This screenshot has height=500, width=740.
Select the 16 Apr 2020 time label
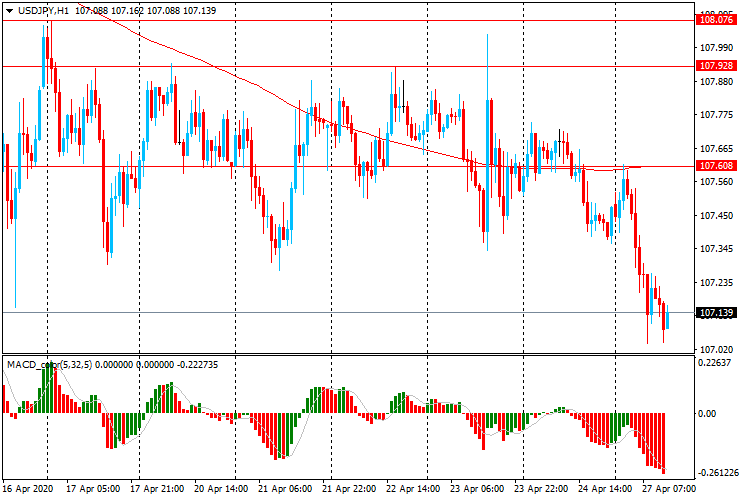28,489
